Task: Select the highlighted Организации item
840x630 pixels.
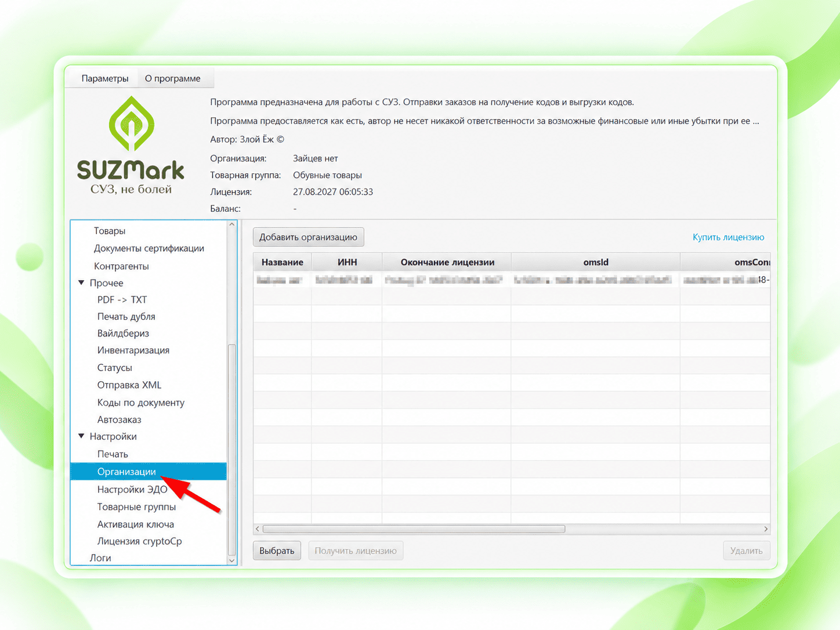Action: pos(149,472)
